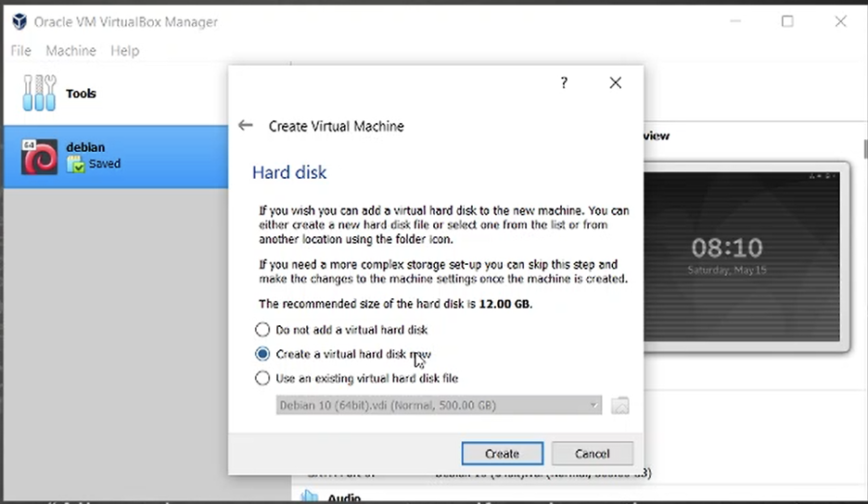Click the Create button
This screenshot has height=504, width=868.
[x=502, y=453]
